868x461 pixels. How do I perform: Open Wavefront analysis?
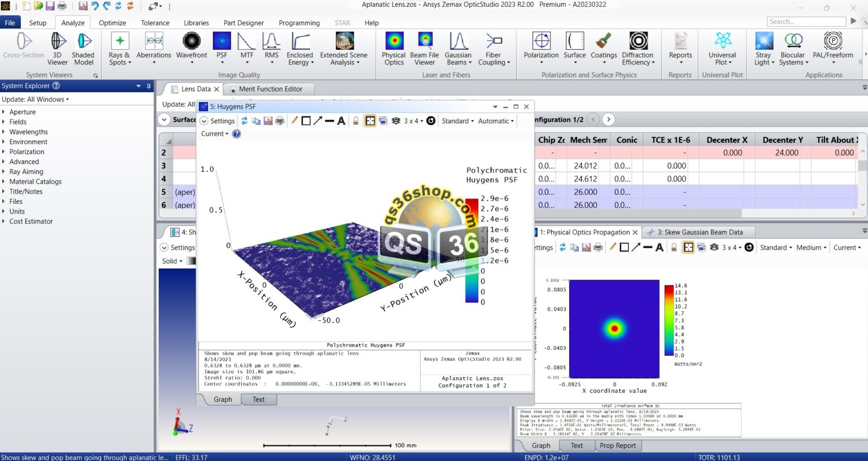click(192, 49)
